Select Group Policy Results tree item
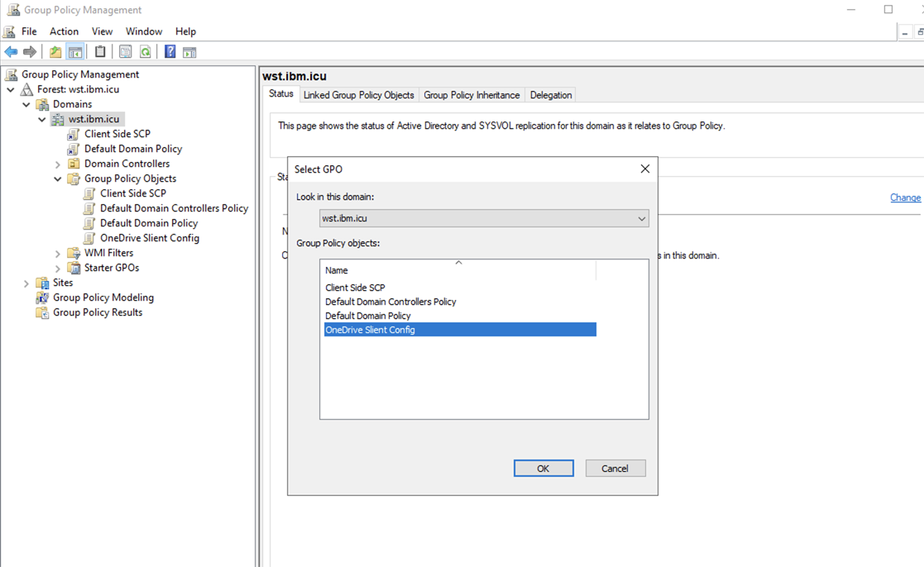Screen dimensions: 924x567 98,312
